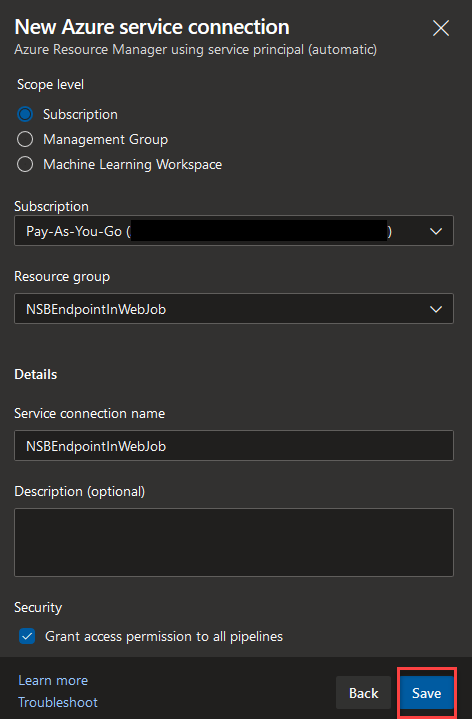Viewport: 472px width, 719px height.
Task: Close the New Azure service connection panel
Action: [x=441, y=28]
